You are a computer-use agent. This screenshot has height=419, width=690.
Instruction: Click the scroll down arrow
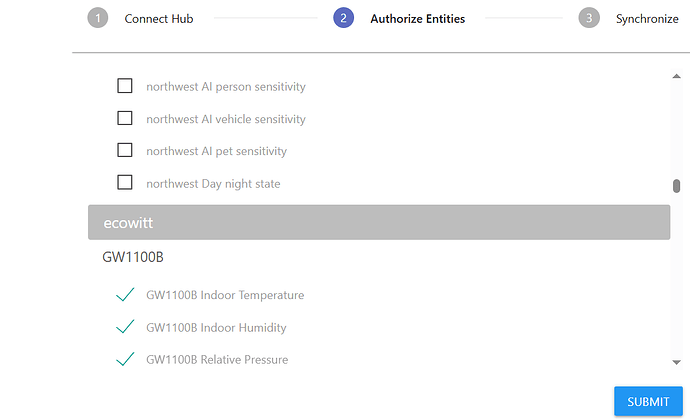point(677,362)
